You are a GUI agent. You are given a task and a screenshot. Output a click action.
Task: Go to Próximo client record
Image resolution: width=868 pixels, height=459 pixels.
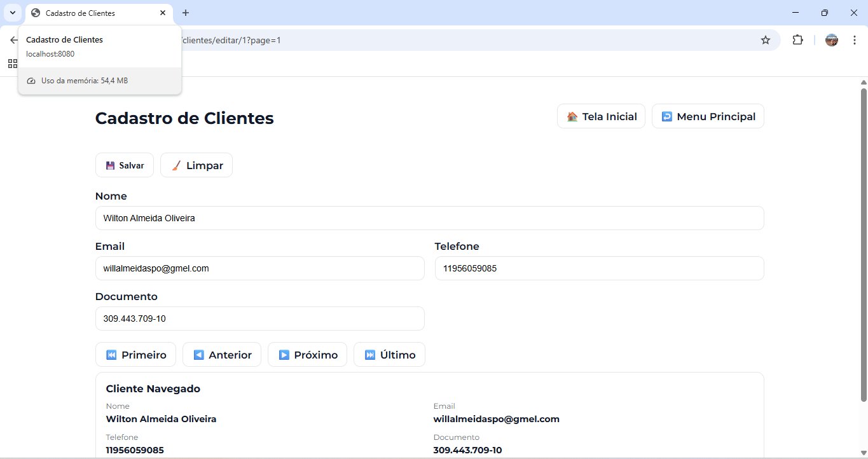[x=307, y=355]
